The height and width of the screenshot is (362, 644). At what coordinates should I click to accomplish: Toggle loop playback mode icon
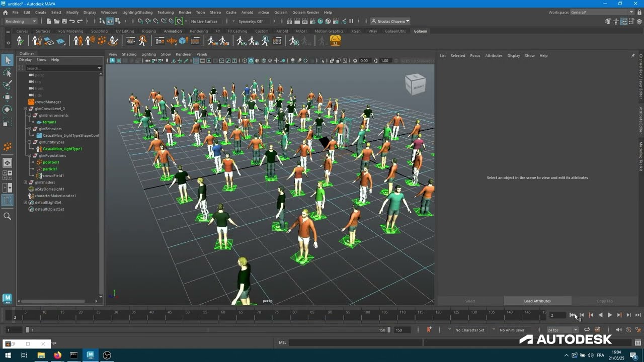587,330
